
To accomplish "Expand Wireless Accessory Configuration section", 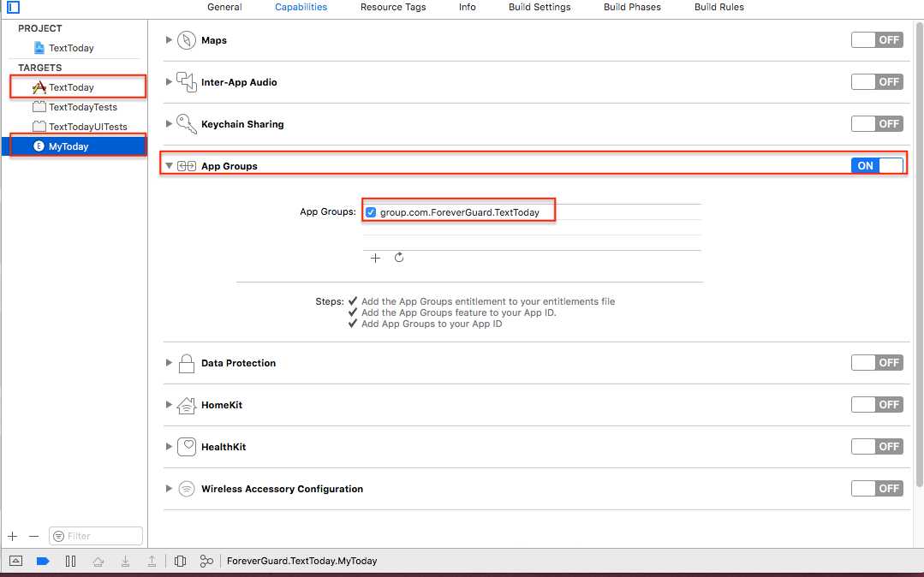I will pos(169,489).
